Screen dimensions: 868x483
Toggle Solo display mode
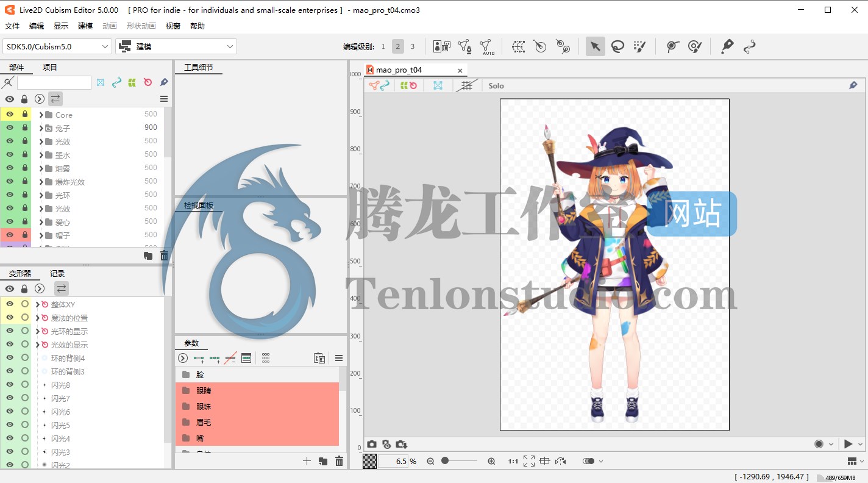point(496,86)
